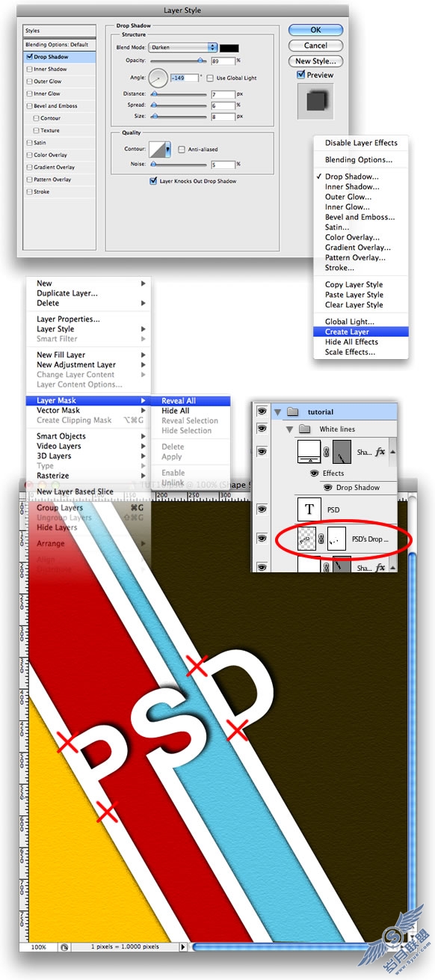The width and height of the screenshot is (435, 980).
Task: Click the New Style... button
Action: pos(315,61)
